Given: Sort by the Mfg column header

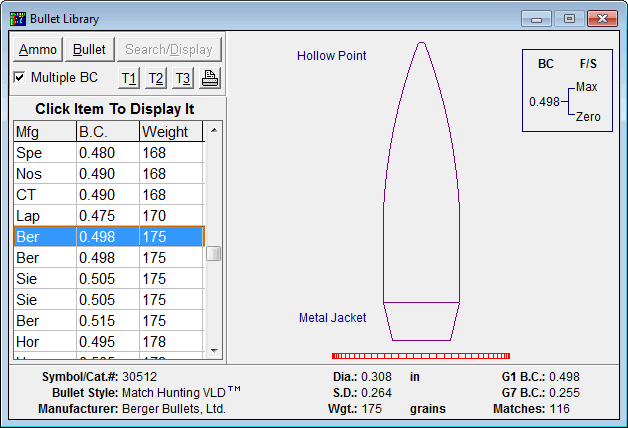Looking at the screenshot, I should click(45, 132).
